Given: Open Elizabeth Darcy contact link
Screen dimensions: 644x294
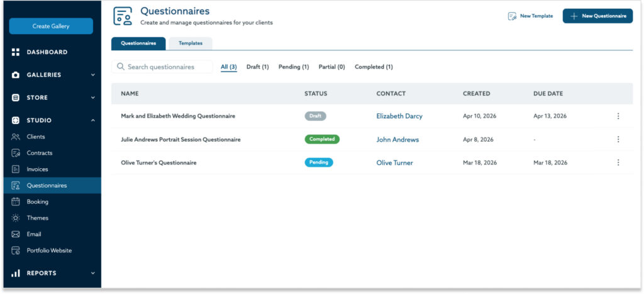Looking at the screenshot, I should pos(399,116).
